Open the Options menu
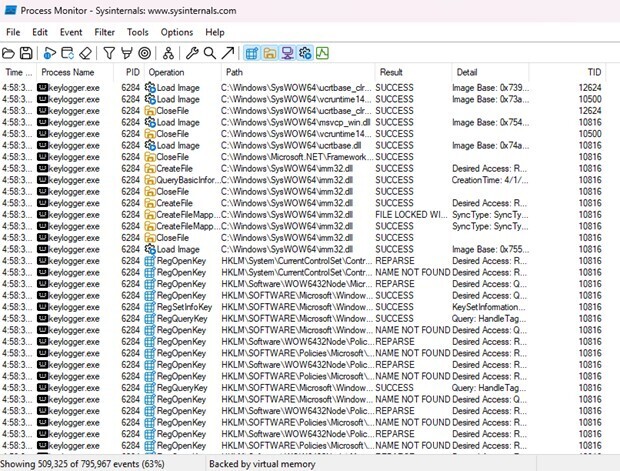The width and height of the screenshot is (620, 471). click(x=177, y=32)
